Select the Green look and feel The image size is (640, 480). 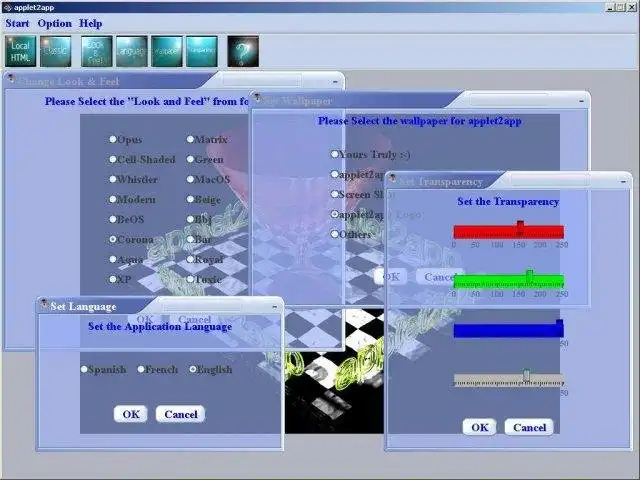tap(205, 160)
